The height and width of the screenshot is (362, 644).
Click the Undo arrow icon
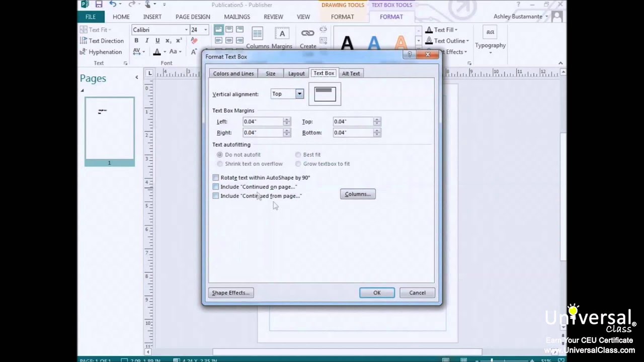(113, 5)
